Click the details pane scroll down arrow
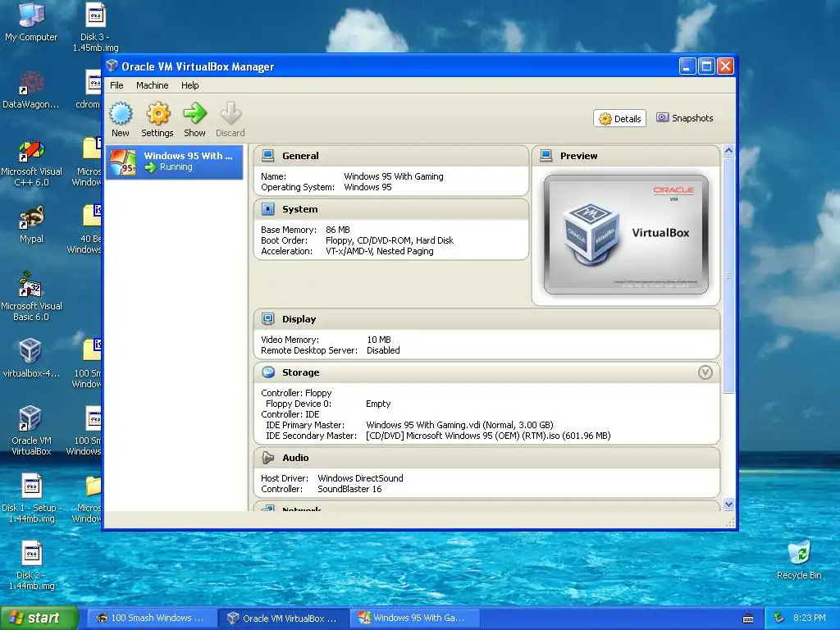This screenshot has height=630, width=840. pos(728,504)
